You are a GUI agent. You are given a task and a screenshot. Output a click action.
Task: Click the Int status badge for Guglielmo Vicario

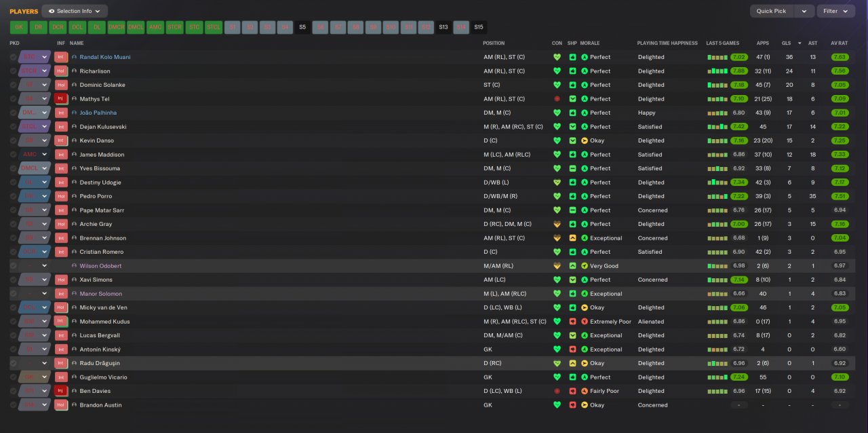[61, 377]
